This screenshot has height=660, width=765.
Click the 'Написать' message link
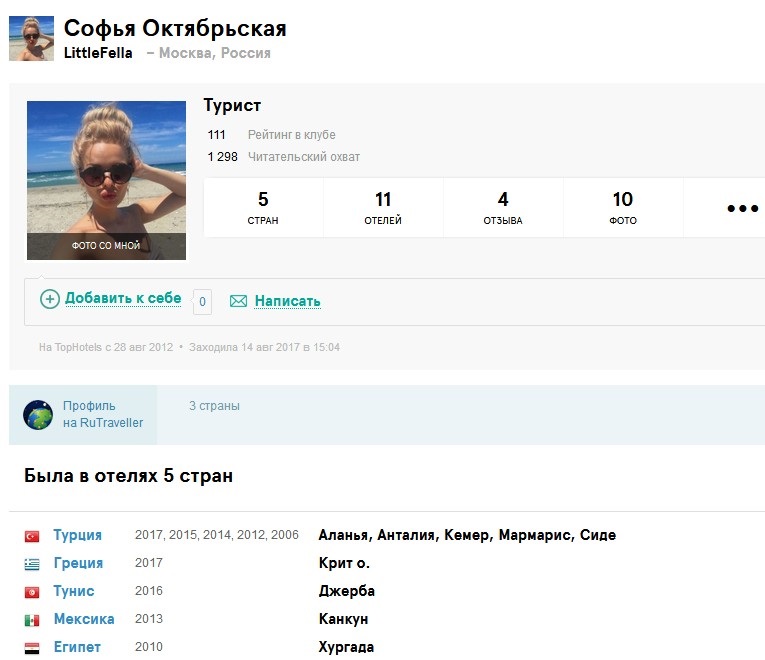point(287,301)
